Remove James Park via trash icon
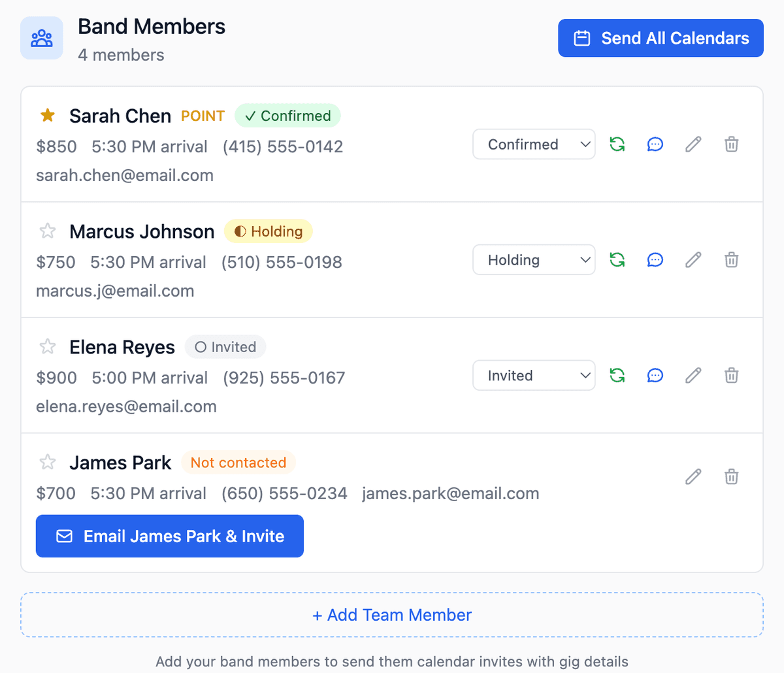784x673 pixels. (731, 476)
